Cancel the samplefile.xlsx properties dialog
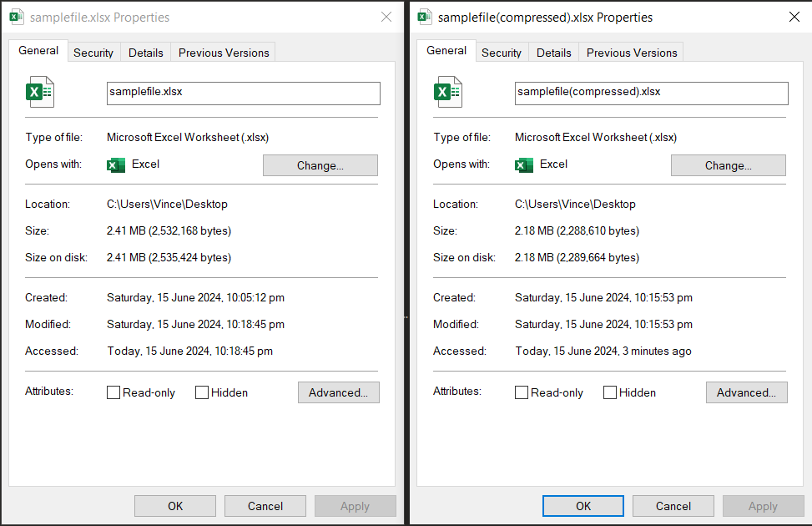Viewport: 812px width, 526px height. [265, 505]
